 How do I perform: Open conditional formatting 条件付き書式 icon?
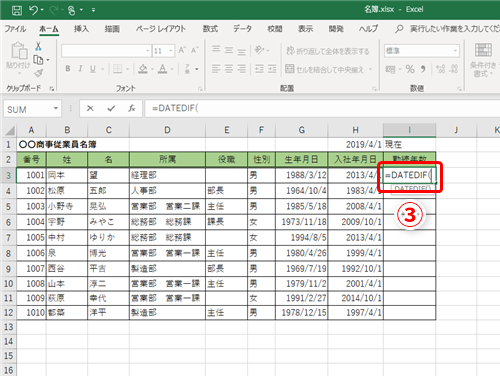pyautogui.click(x=483, y=60)
